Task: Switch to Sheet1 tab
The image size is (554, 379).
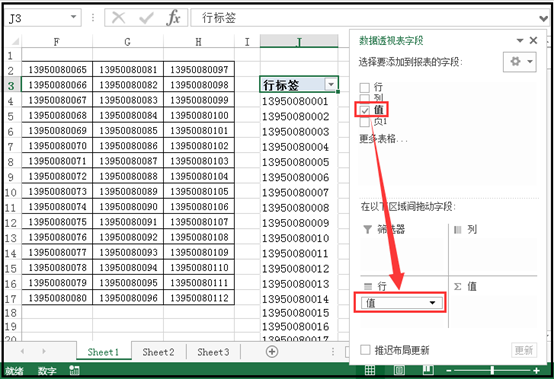Action: click(103, 352)
